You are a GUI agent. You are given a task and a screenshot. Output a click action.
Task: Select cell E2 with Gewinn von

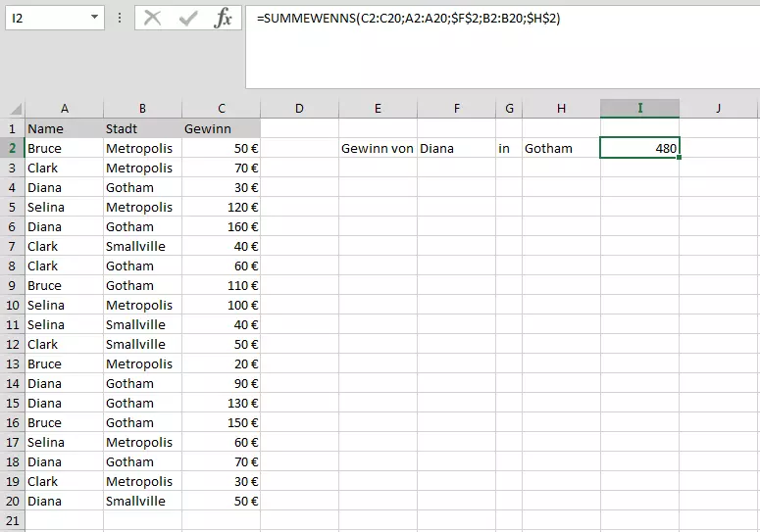click(378, 148)
